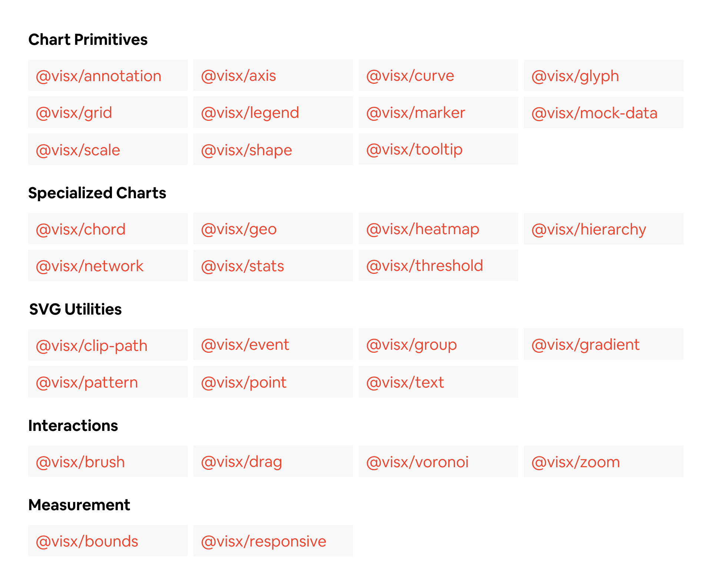Open @visx/curve from Chart Primitives

click(x=410, y=76)
